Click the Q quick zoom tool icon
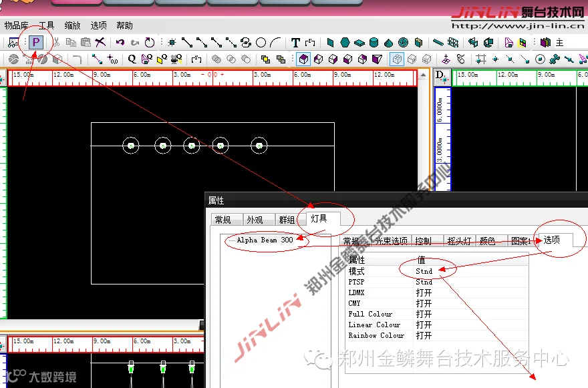 point(132,59)
